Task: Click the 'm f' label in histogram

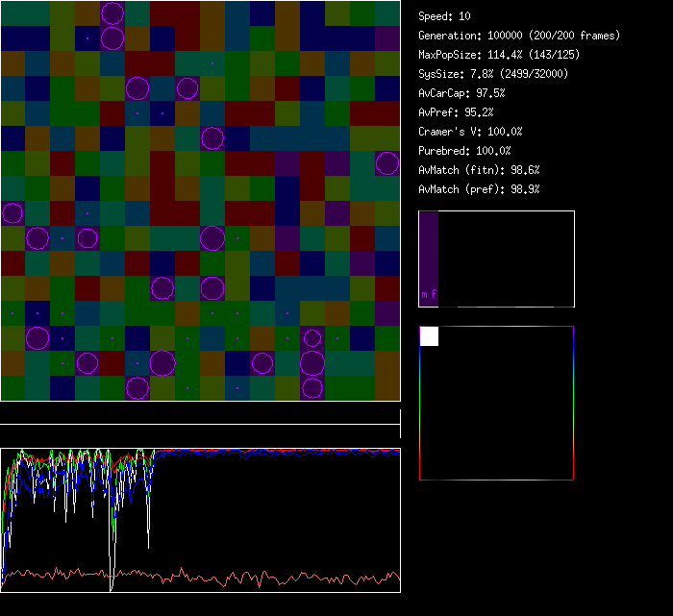Action: pos(428,295)
